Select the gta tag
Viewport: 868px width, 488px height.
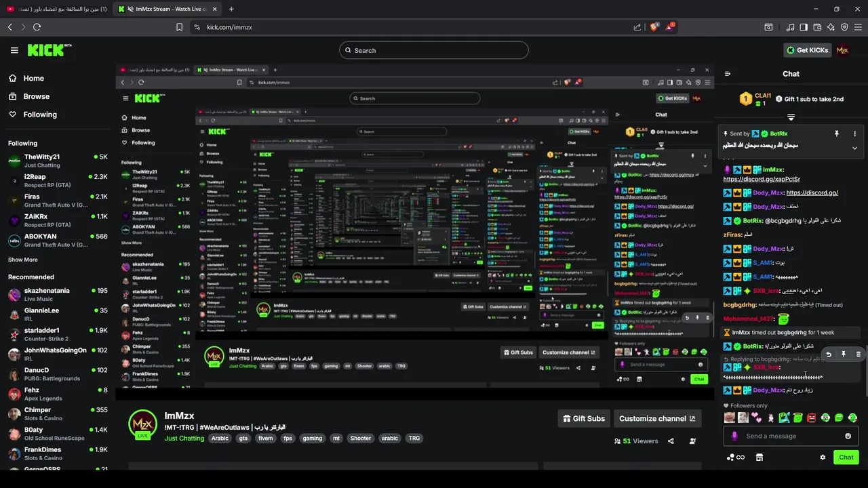pyautogui.click(x=243, y=439)
